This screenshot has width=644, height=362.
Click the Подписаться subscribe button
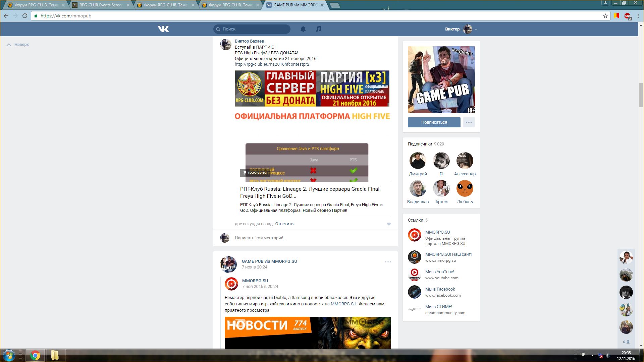coord(434,122)
